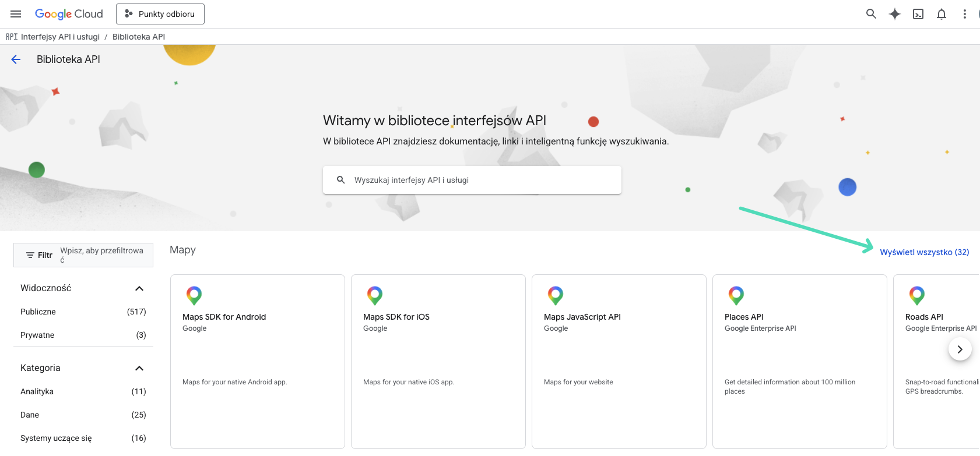
Task: Click the search field for APIs and services
Action: pyautogui.click(x=472, y=180)
